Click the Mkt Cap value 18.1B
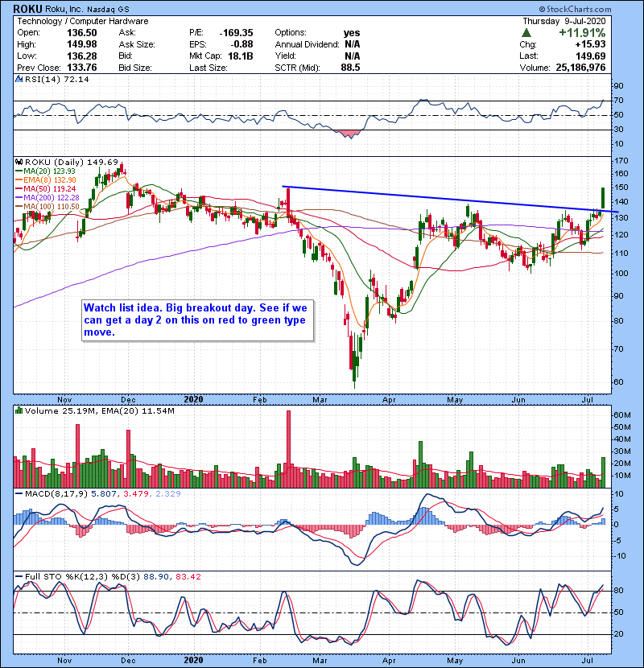644x668 pixels. (241, 56)
